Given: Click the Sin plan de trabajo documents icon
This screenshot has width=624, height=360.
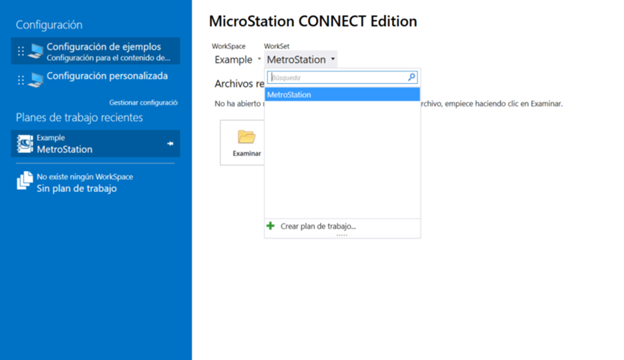Looking at the screenshot, I should click(x=25, y=181).
